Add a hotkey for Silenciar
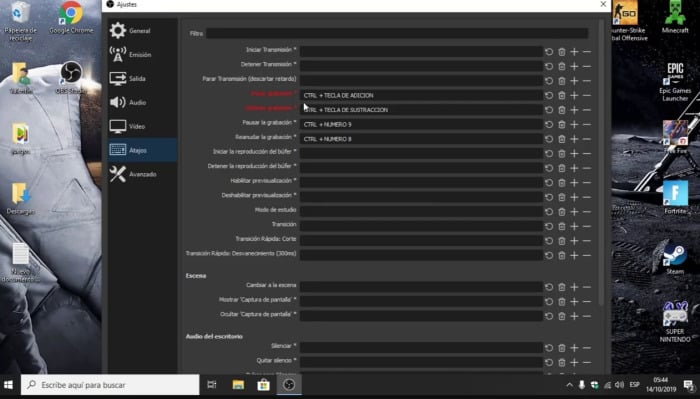This screenshot has height=399, width=700. (x=574, y=348)
